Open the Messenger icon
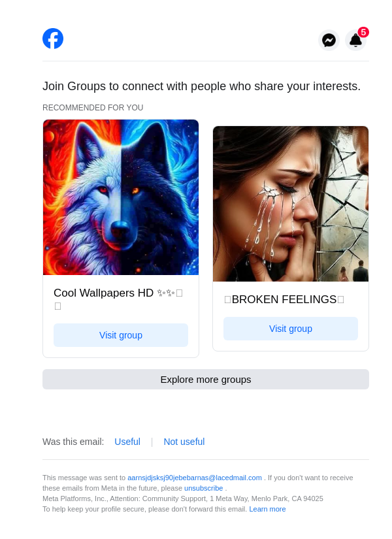 (329, 41)
